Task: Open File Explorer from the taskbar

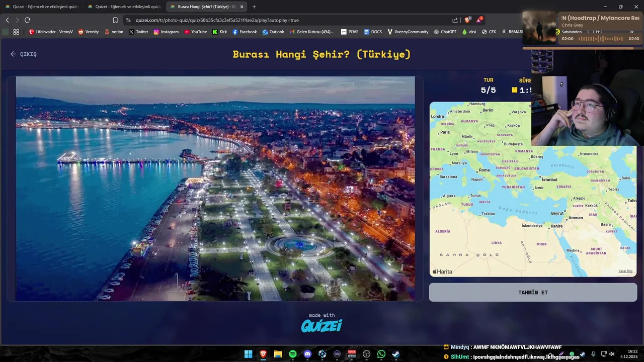Action: (x=278, y=354)
